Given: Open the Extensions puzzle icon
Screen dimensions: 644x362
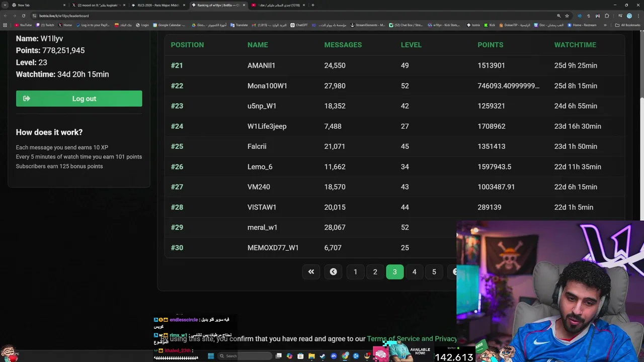Looking at the screenshot, I should (607, 16).
